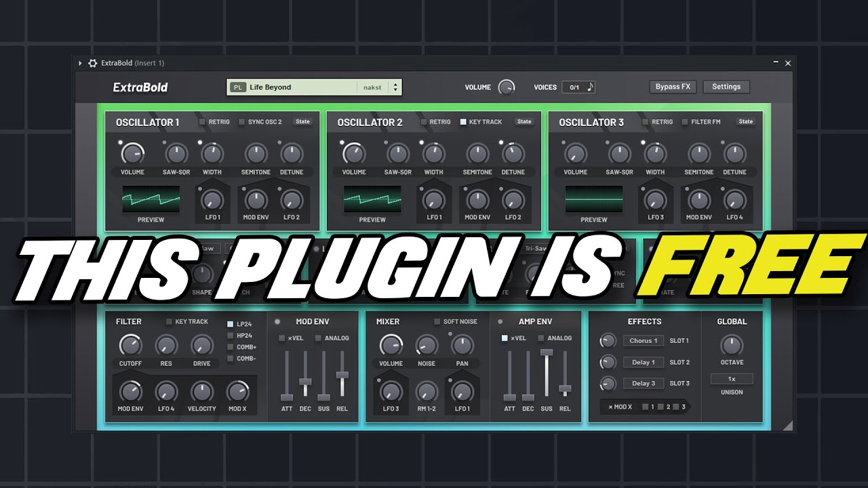This screenshot has width=868, height=488.
Task: Enable RETRIG on Oscillator 3
Action: tap(646, 122)
